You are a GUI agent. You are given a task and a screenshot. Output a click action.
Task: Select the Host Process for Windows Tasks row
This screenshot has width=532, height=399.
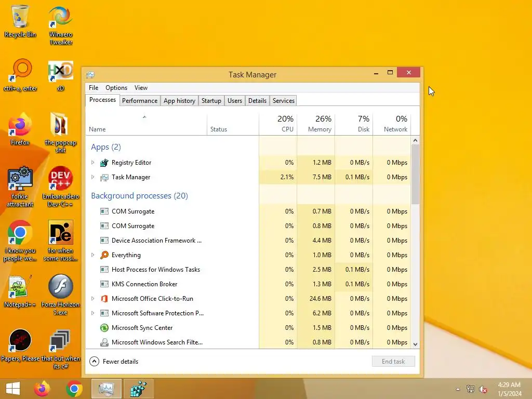click(248, 270)
